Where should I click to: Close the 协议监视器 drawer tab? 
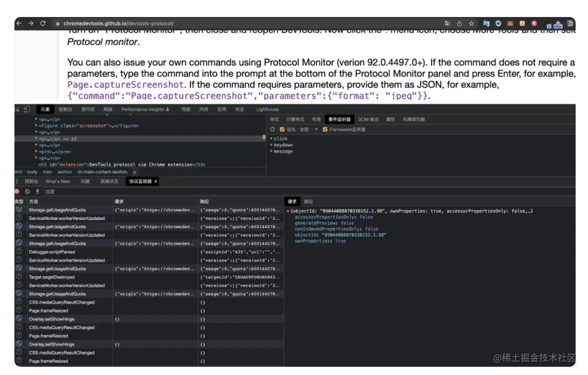click(x=156, y=181)
